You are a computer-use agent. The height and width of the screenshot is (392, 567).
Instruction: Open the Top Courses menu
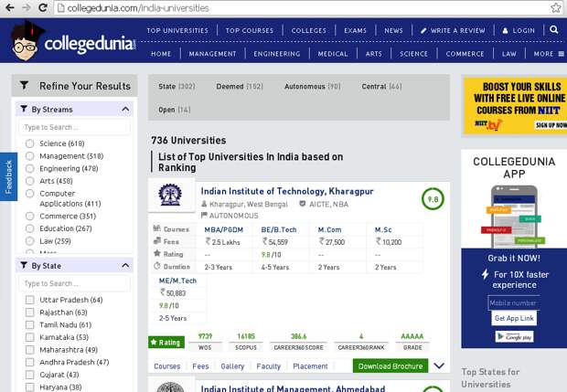[250, 31]
